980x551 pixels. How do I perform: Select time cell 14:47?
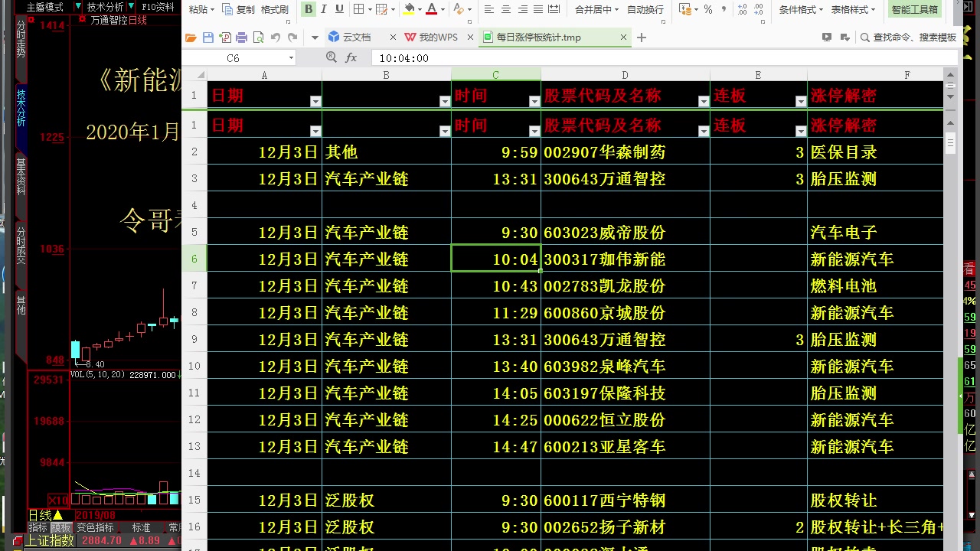pos(495,446)
